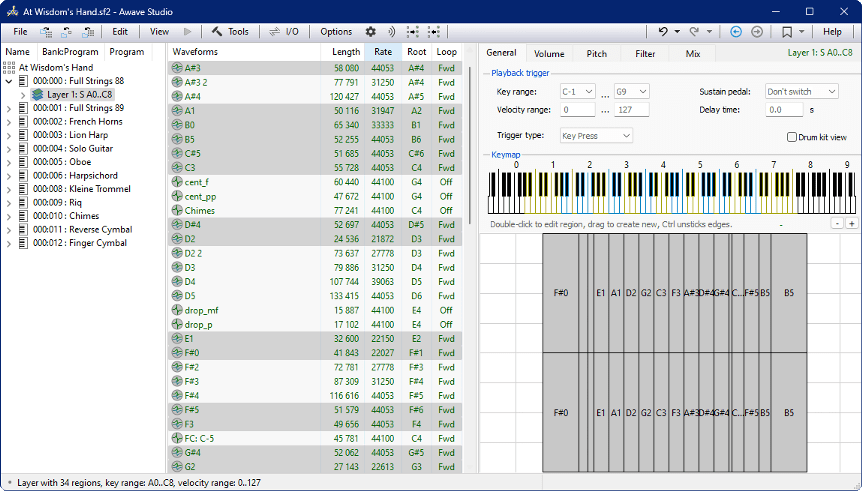Image resolution: width=862 pixels, height=491 pixels.
Task: Open the Sustain pedal dropdown
Action: pyautogui.click(x=800, y=91)
